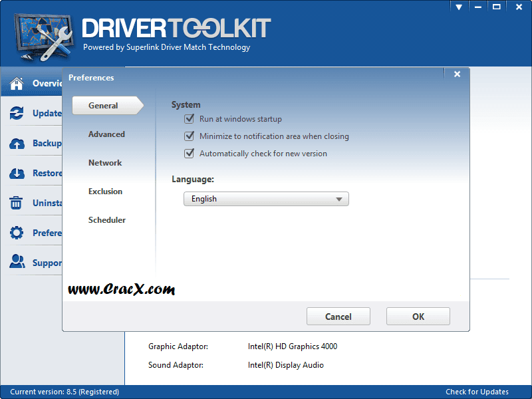
Task: Click the 'System' section heading
Action: [186, 105]
